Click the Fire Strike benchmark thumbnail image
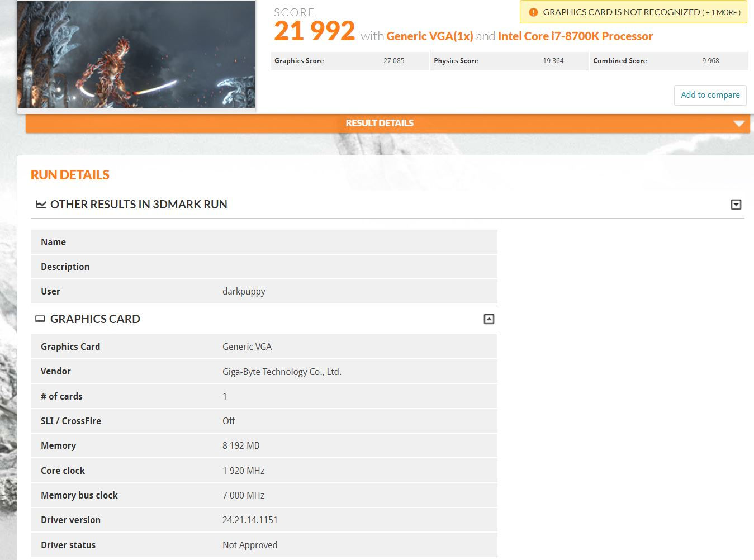 136,54
